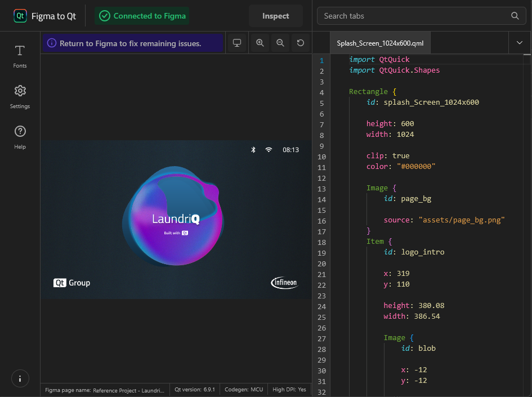Open the Help question mark icon
532x397 pixels.
click(20, 137)
